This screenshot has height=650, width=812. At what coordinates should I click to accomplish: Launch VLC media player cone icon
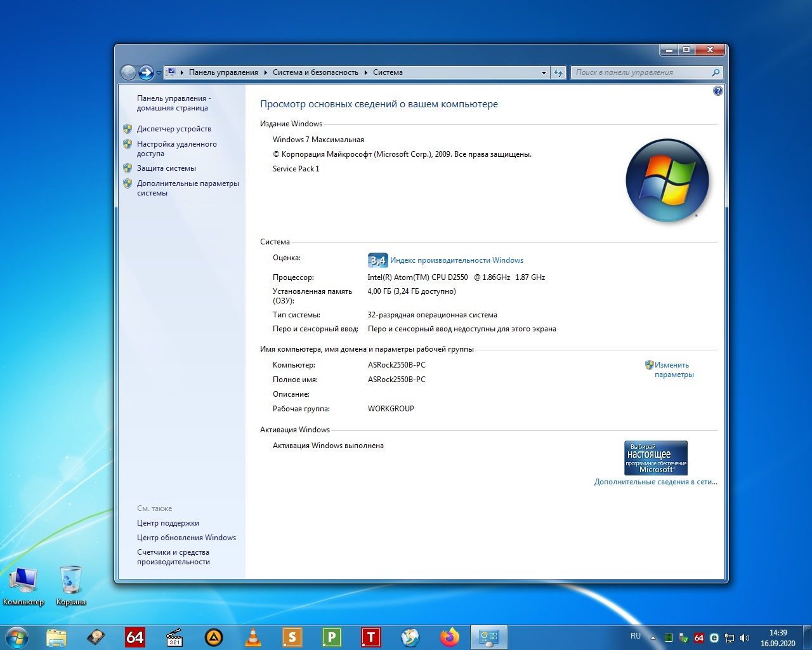pos(253,637)
